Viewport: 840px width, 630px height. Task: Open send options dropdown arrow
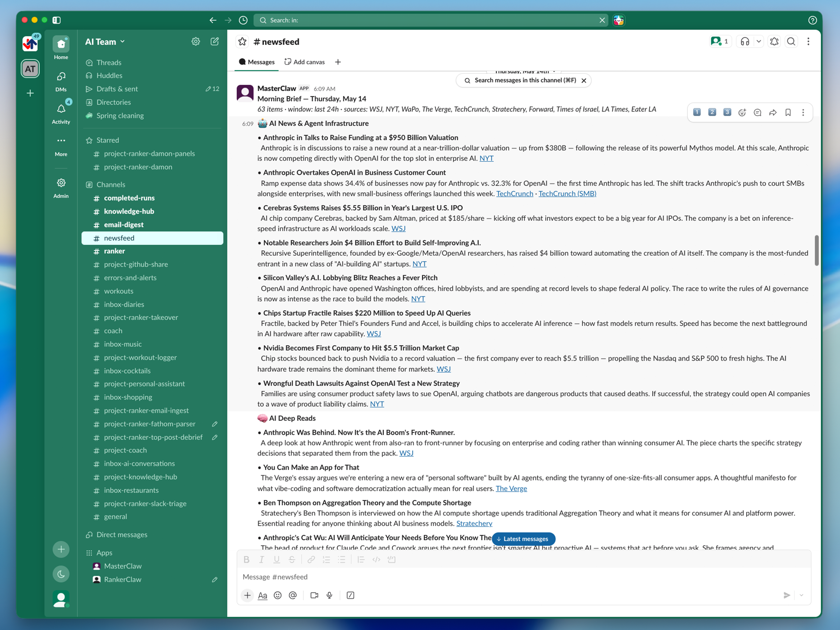801,595
